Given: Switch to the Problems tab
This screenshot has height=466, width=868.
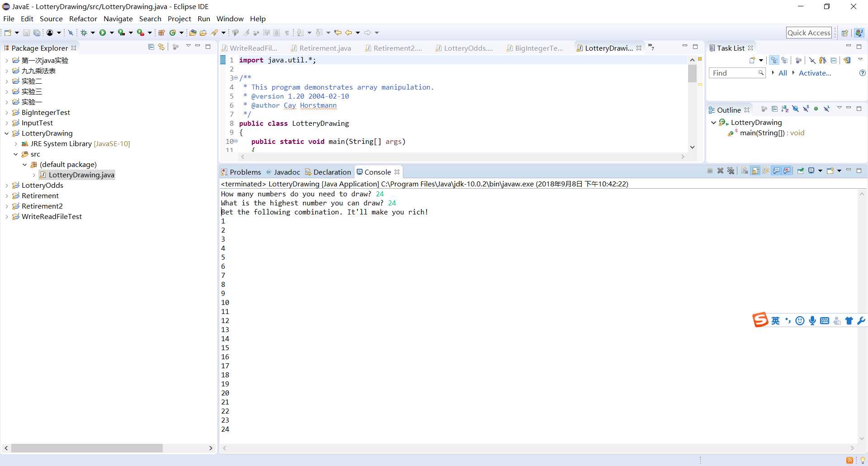Looking at the screenshot, I should pyautogui.click(x=241, y=172).
